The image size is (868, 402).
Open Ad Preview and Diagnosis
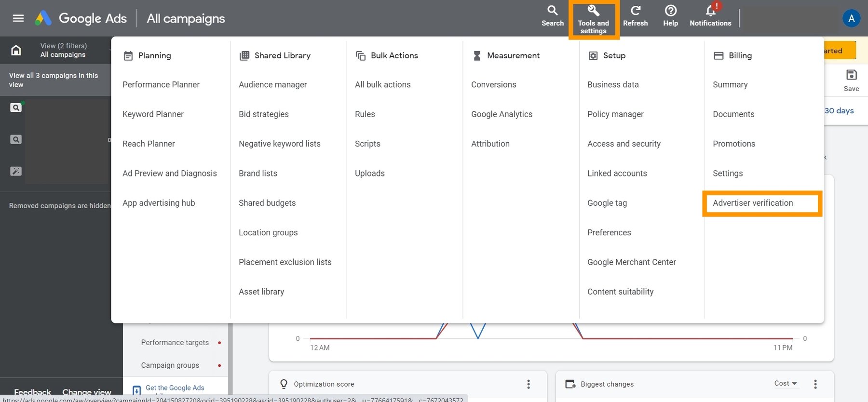(170, 174)
